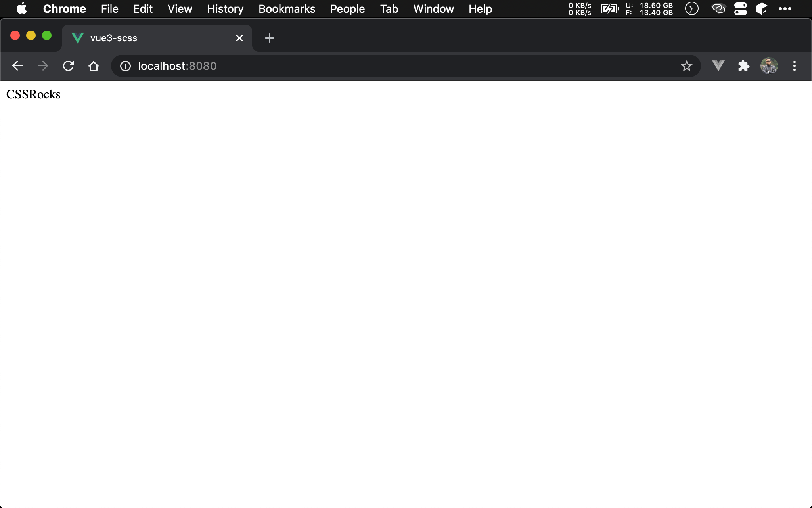The height and width of the screenshot is (508, 812).
Task: Click the forward navigation arrow
Action: pyautogui.click(x=43, y=66)
